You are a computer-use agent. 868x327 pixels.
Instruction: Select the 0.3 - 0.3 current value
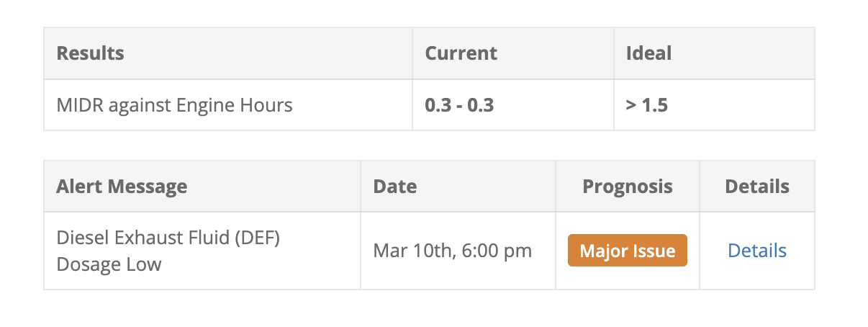tap(459, 105)
